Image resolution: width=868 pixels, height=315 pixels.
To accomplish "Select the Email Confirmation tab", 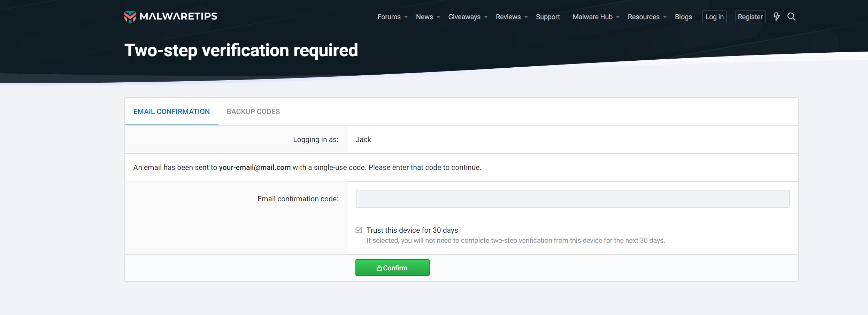I will pyautogui.click(x=171, y=112).
